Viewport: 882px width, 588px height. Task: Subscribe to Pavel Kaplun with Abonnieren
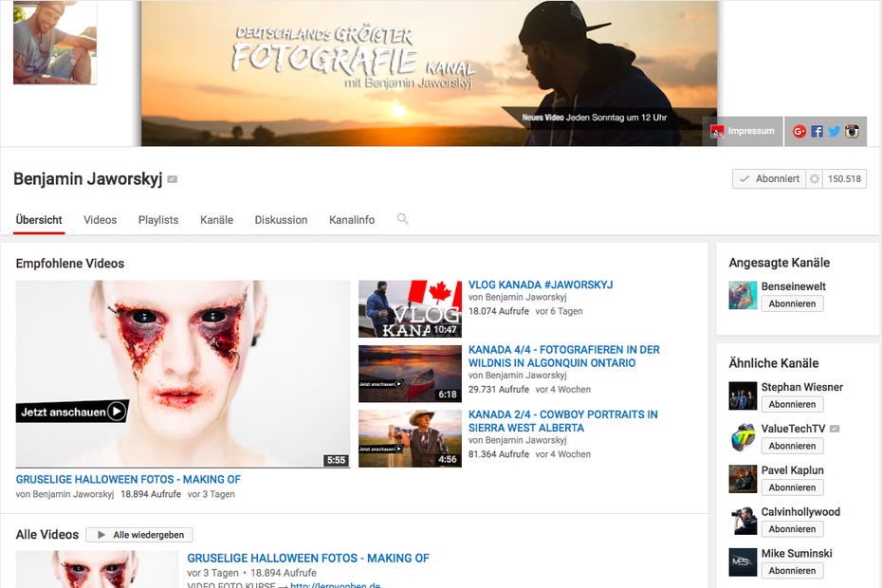pos(792,487)
